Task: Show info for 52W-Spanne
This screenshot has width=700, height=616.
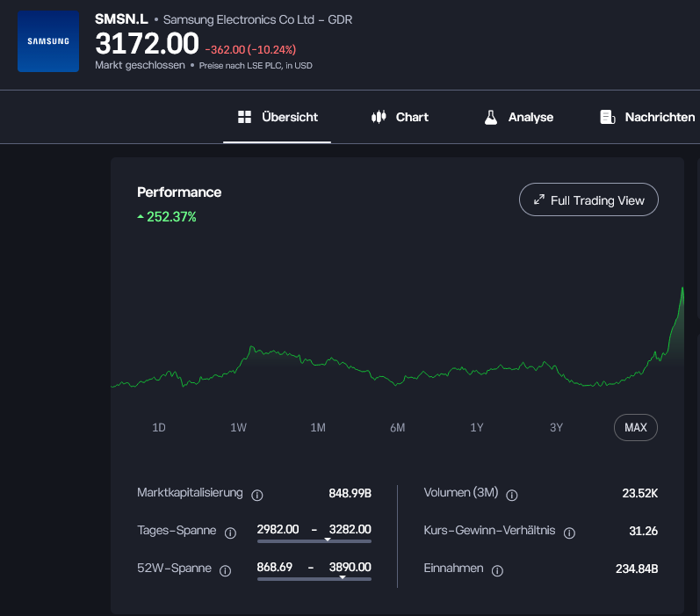Action: tap(226, 571)
